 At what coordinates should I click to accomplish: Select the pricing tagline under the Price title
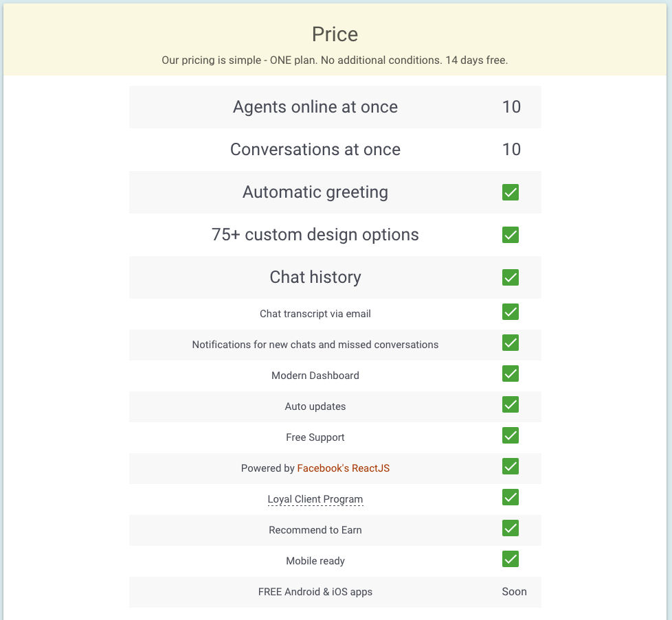point(335,60)
